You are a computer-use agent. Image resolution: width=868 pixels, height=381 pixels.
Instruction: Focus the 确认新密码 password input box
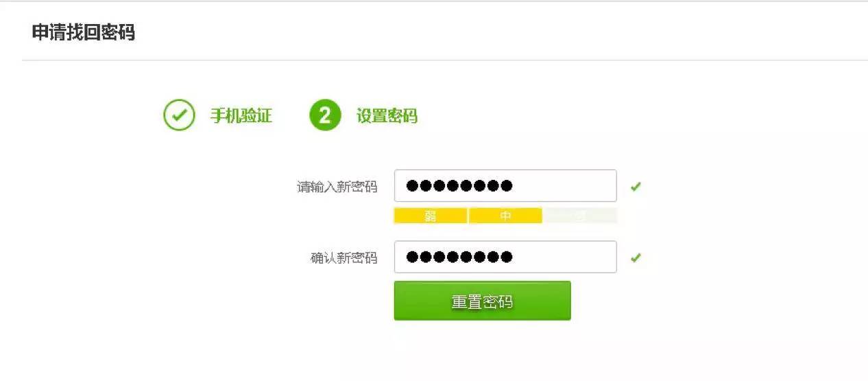click(x=505, y=257)
